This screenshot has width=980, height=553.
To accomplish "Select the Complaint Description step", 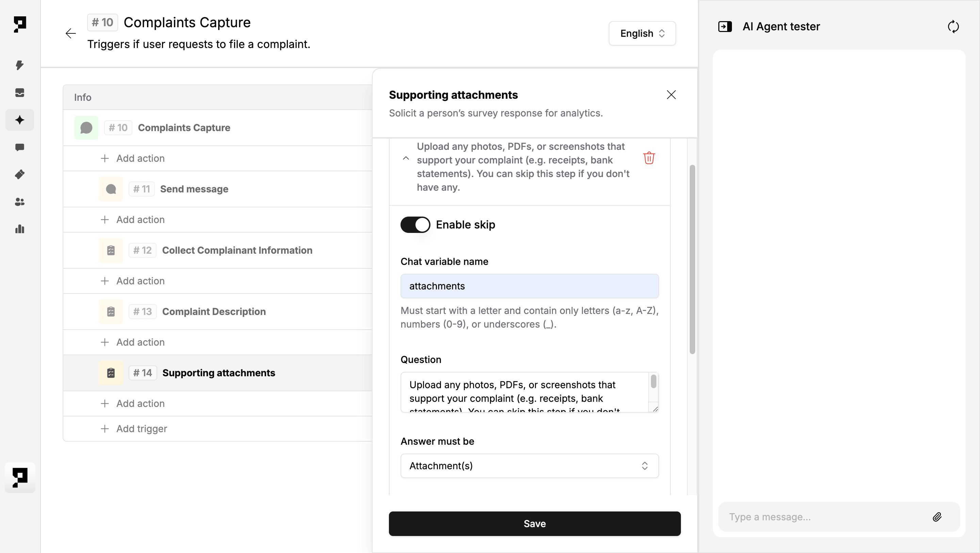I will [x=214, y=311].
